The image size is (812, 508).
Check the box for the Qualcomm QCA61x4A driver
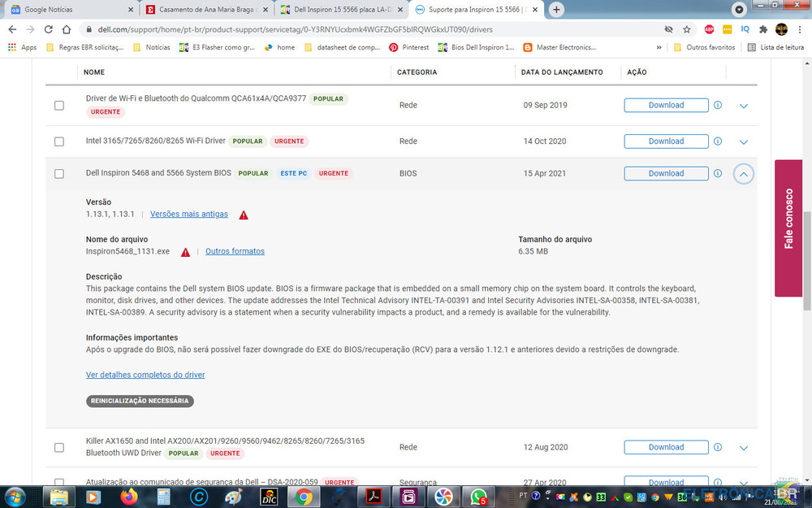(59, 106)
